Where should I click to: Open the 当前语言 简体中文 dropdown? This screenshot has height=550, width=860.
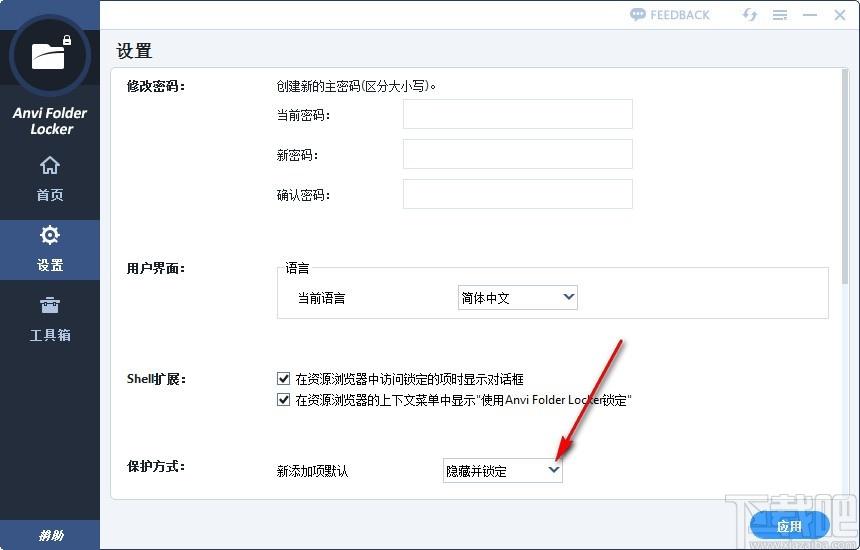point(517,297)
